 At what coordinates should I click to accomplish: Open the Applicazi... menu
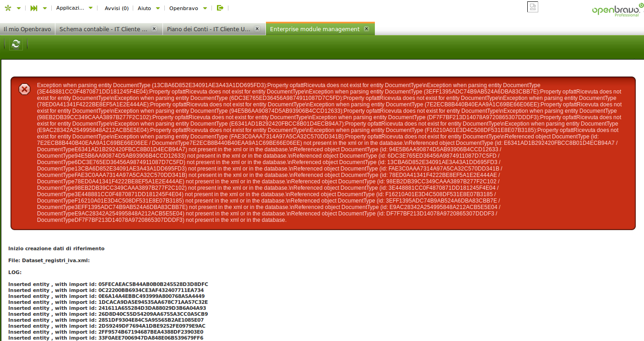point(70,8)
